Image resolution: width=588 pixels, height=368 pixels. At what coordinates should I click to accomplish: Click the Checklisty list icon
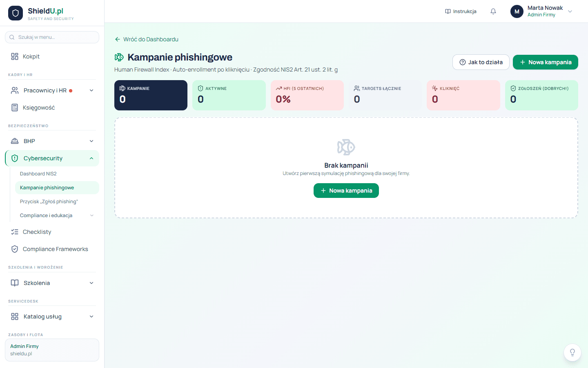[x=15, y=232]
